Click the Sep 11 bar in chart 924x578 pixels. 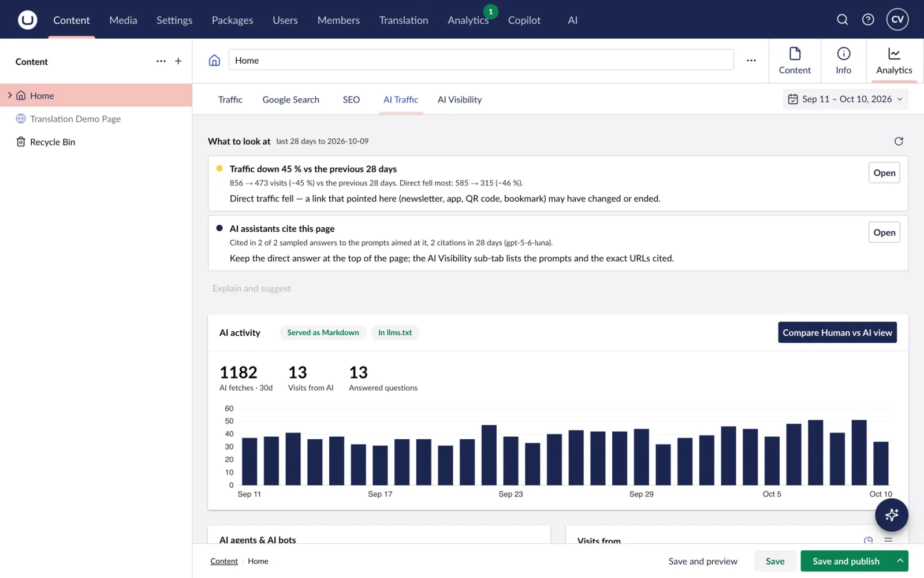pos(249,461)
